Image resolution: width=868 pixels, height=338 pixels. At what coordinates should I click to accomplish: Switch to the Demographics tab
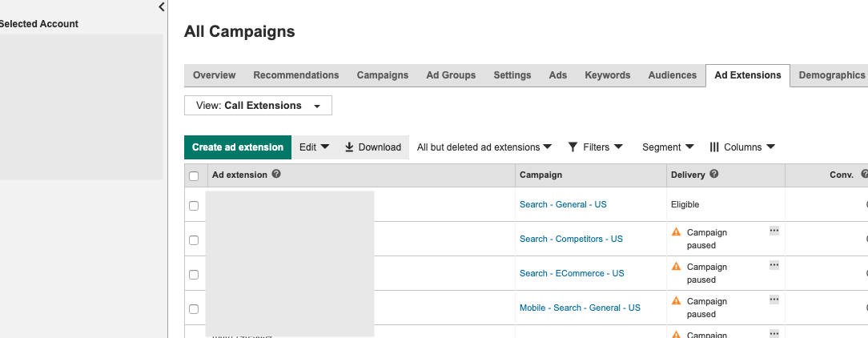(x=831, y=75)
